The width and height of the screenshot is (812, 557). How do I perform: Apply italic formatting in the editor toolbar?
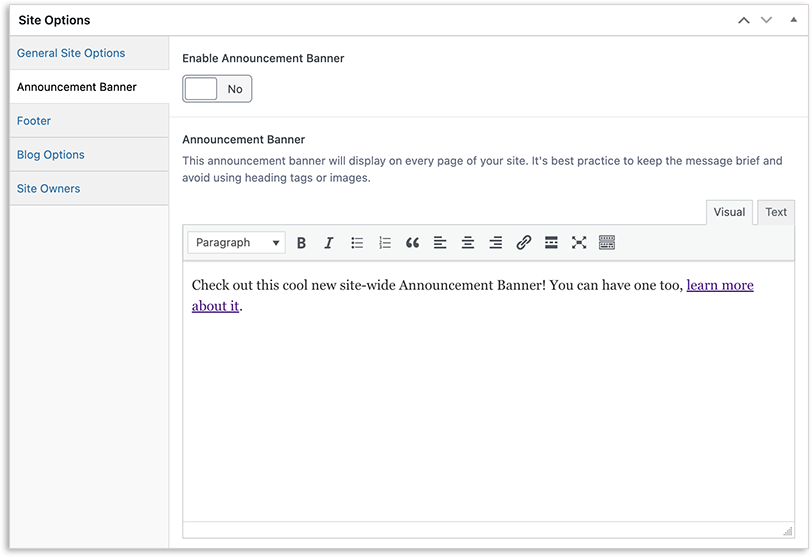click(329, 243)
